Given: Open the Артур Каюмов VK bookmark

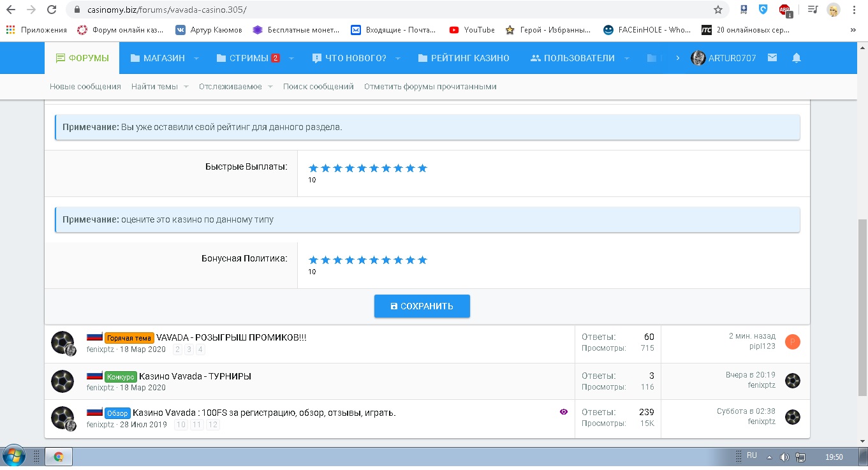Looking at the screenshot, I should tap(209, 29).
